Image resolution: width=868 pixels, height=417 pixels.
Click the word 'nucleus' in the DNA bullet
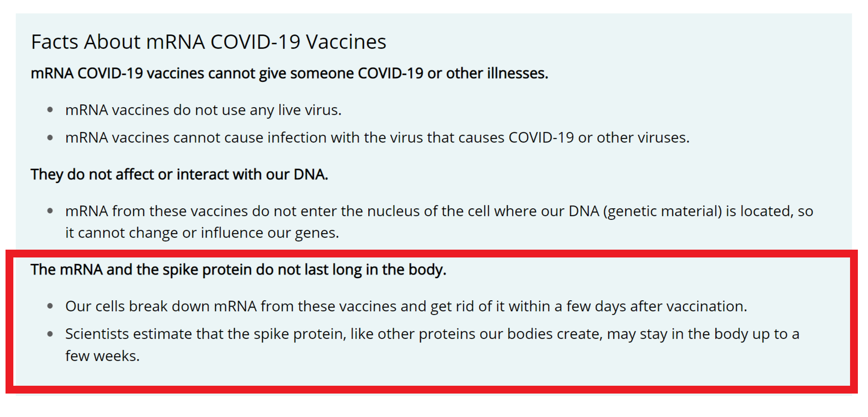(393, 211)
